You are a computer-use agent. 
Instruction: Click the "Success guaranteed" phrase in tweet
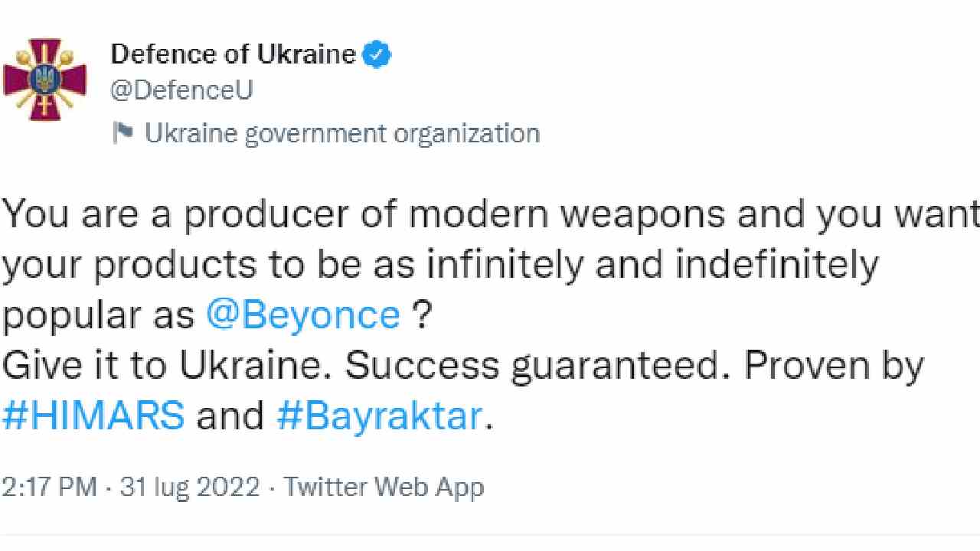coord(533,367)
